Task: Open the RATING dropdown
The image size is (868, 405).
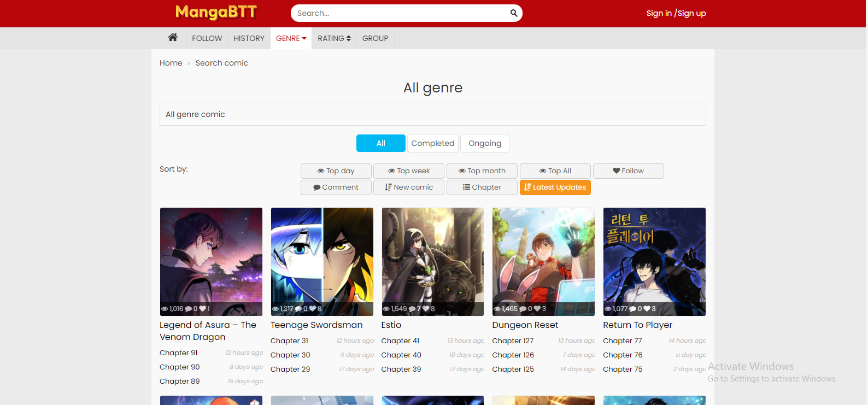Action: [334, 38]
